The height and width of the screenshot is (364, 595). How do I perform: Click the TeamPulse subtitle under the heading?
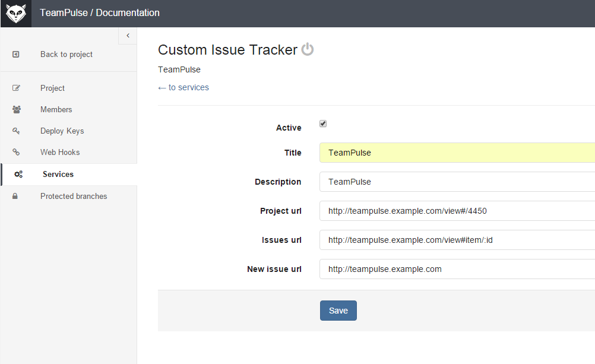[179, 70]
